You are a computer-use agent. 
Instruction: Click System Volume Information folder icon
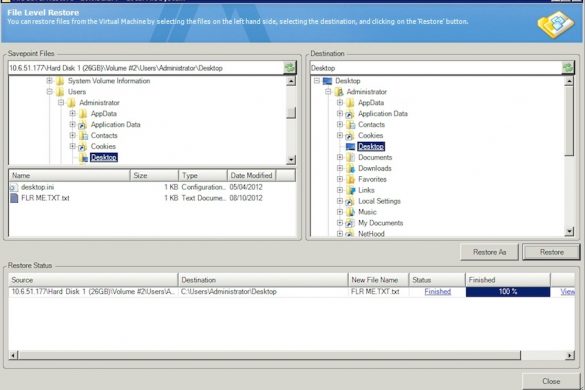point(60,81)
